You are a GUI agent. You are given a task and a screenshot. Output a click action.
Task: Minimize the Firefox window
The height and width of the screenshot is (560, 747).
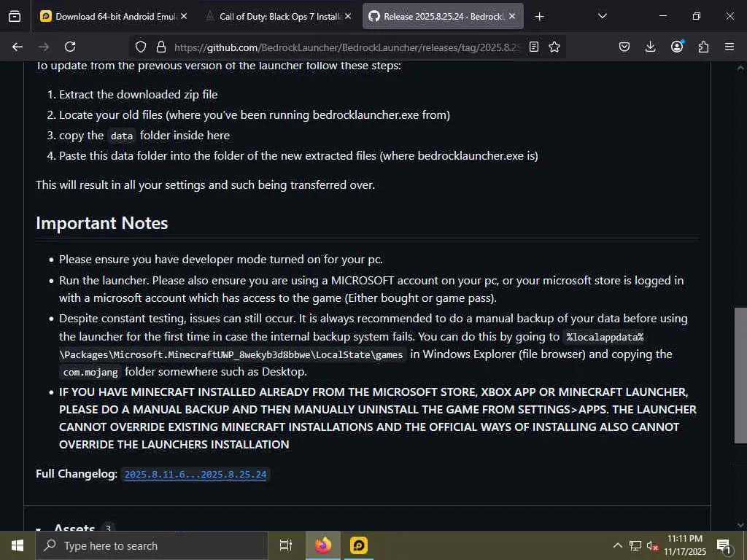tap(662, 16)
